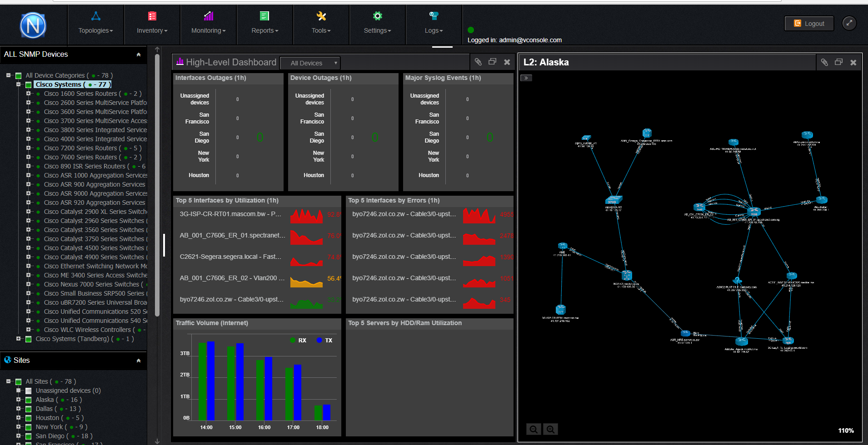This screenshot has height=445, width=868.
Task: Close the High-Level Dashboard panel
Action: click(x=507, y=62)
